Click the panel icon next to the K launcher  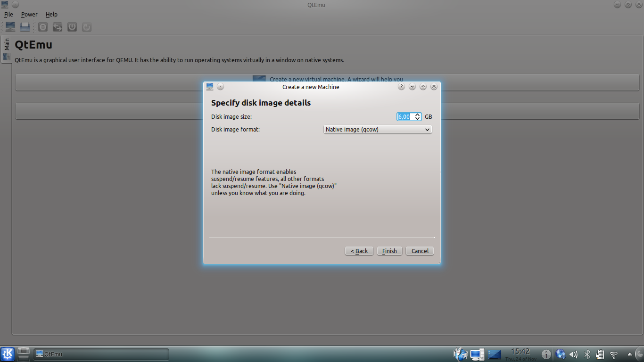24,354
